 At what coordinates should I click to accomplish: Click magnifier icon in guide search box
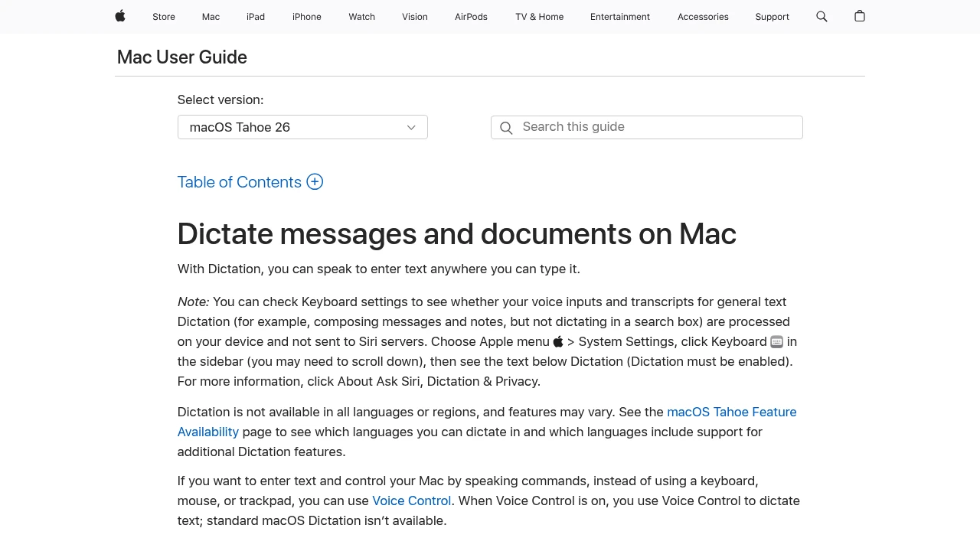506,128
